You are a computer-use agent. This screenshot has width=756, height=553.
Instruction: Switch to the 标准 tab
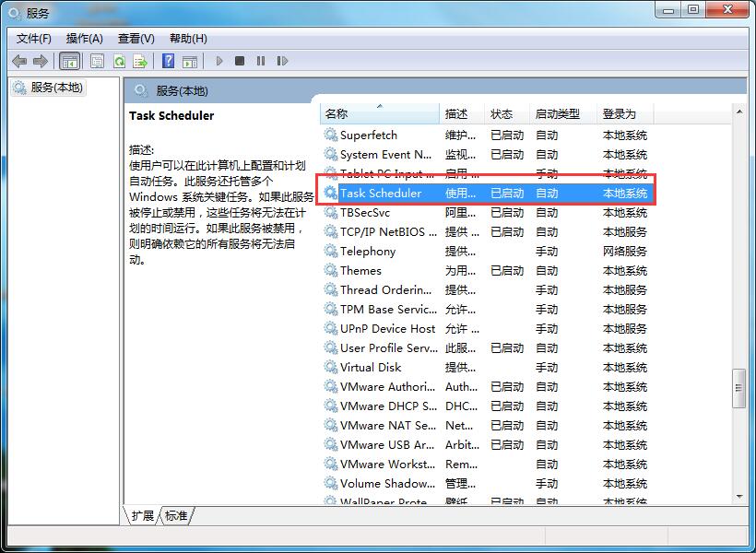[174, 516]
